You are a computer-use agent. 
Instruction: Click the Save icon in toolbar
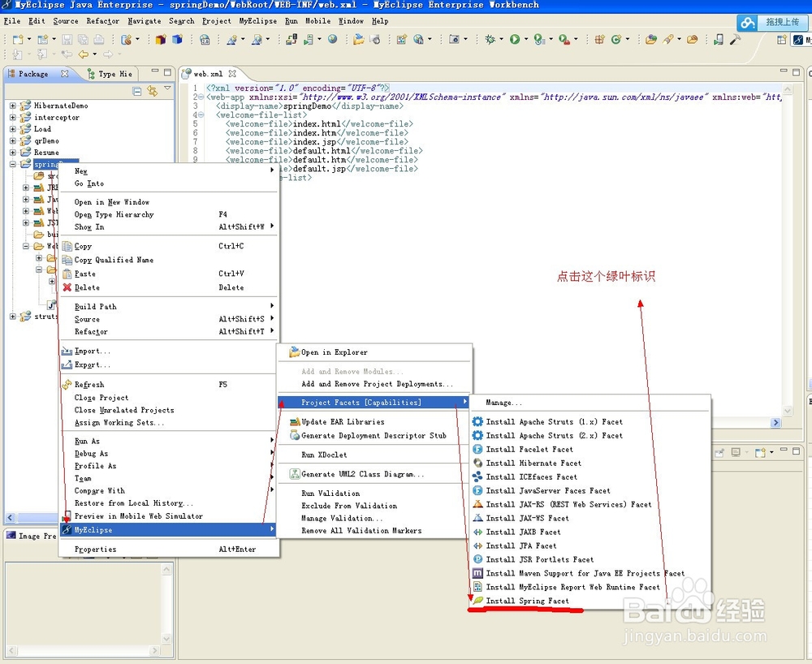(67, 39)
